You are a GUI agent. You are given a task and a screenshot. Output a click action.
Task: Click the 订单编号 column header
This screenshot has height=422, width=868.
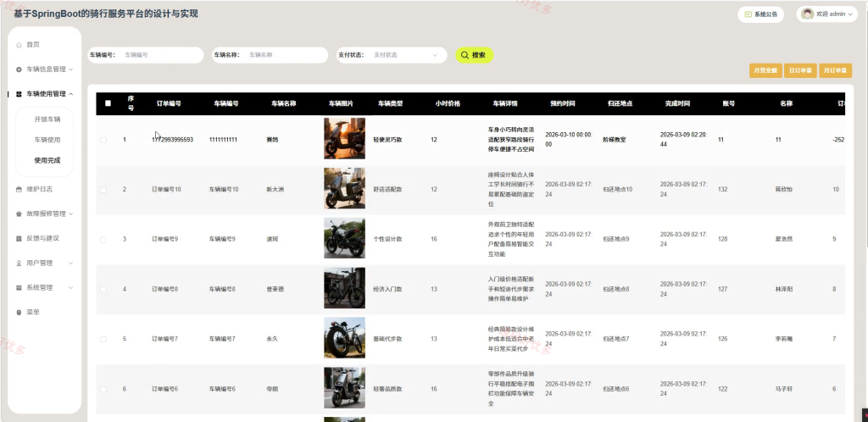pos(169,103)
